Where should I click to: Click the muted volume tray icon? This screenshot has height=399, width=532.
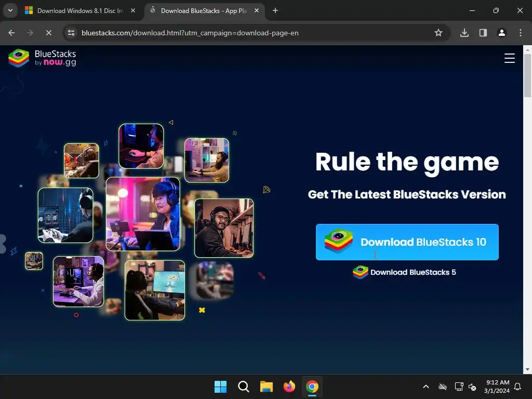tap(472, 387)
